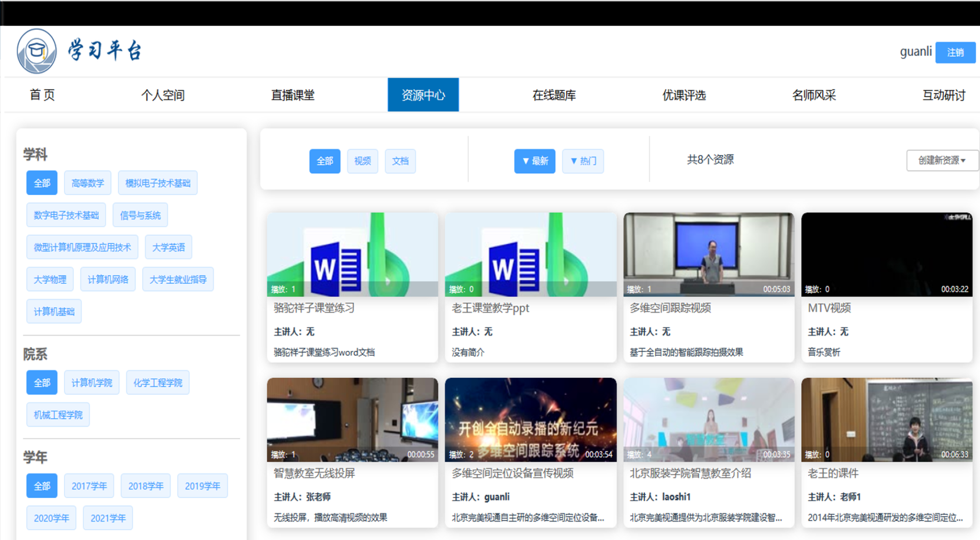Image resolution: width=980 pixels, height=540 pixels.
Task: Filter resource type to 文档
Action: click(x=400, y=161)
